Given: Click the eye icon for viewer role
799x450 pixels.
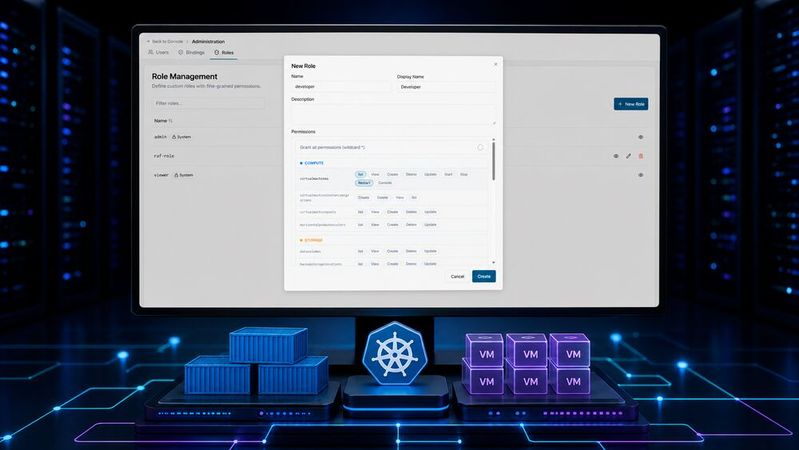Looking at the screenshot, I should [641, 175].
